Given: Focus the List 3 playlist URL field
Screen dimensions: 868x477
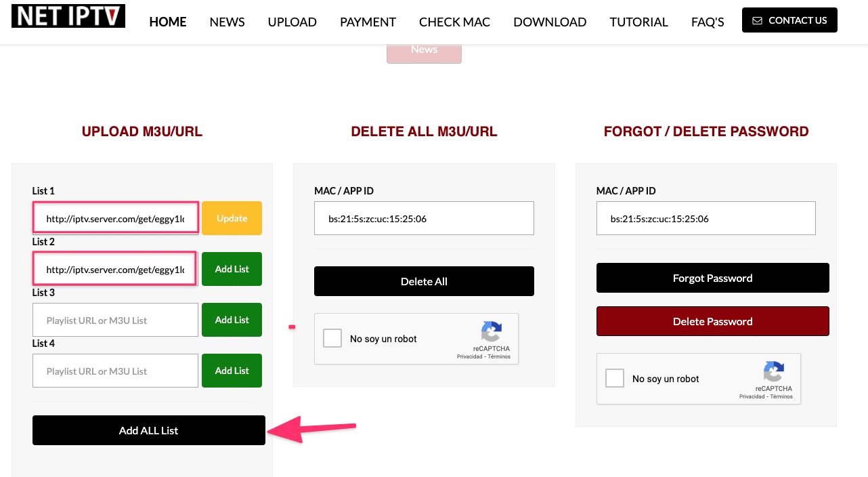Looking at the screenshot, I should pos(115,320).
